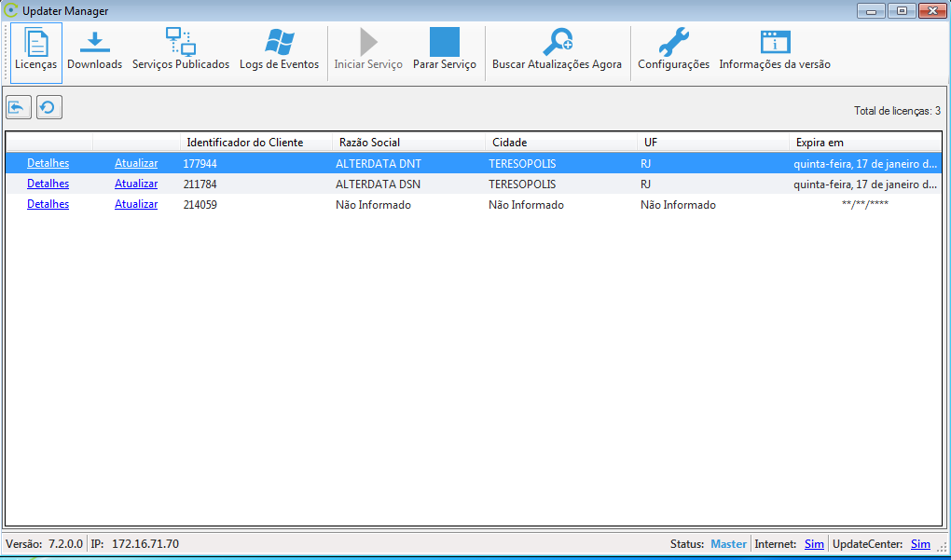Image resolution: width=951 pixels, height=560 pixels.
Task: Click Não Informado in UF column
Action: 678,205
